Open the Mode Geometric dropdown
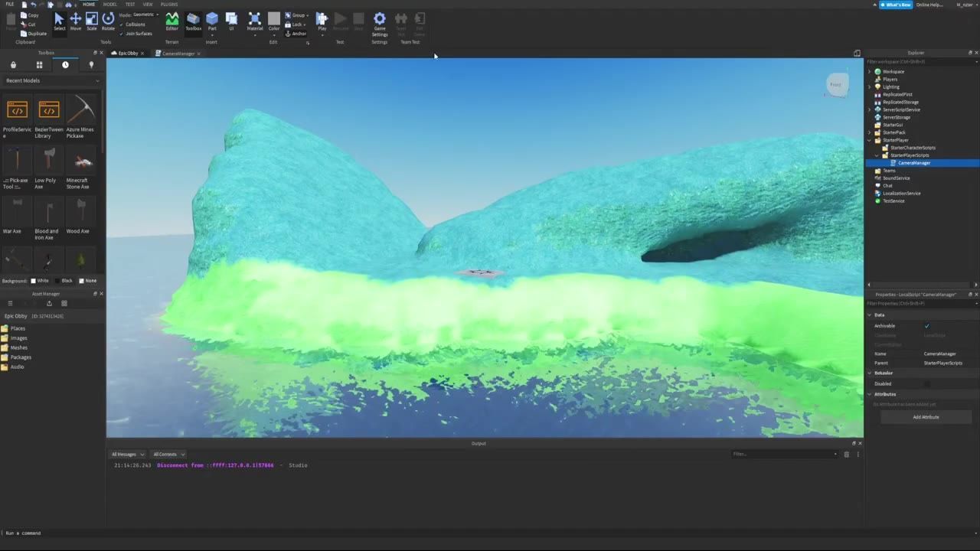Image resolution: width=980 pixels, height=551 pixels. point(145,15)
